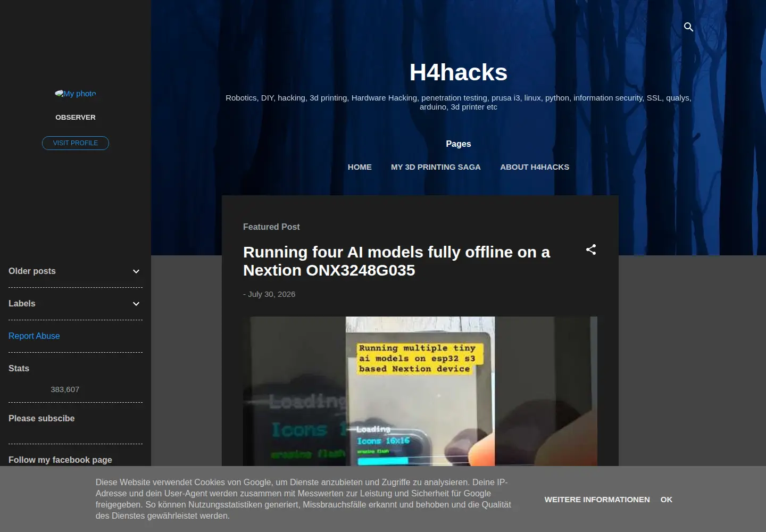Click the H4hacks blog title
This screenshot has height=532, width=766.
(x=459, y=72)
